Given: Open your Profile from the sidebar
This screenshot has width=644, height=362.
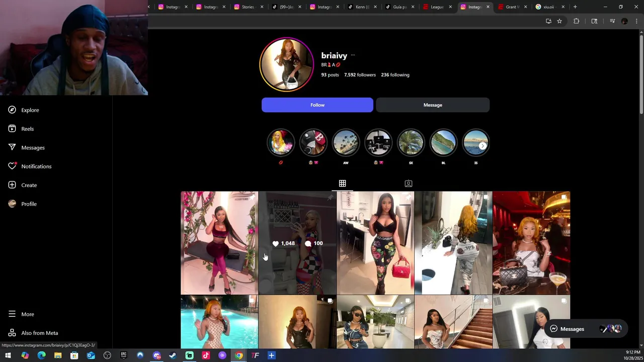Looking at the screenshot, I should point(22,204).
